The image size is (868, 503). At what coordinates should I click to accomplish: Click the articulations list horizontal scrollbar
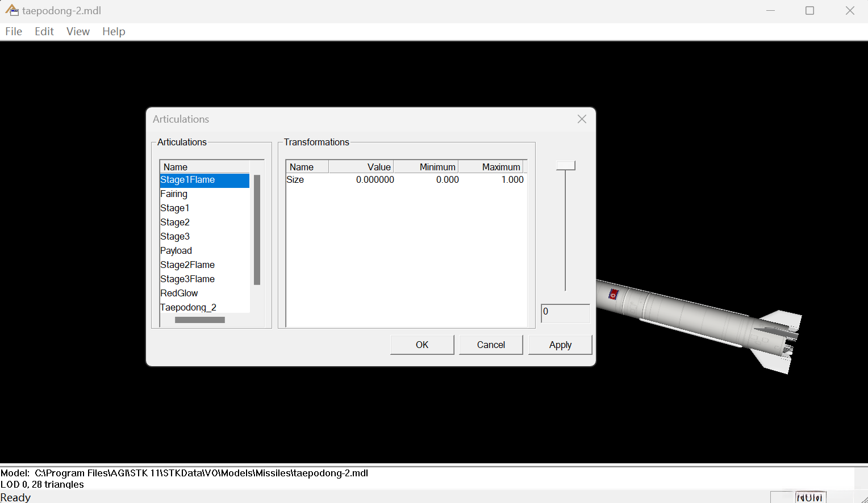200,320
